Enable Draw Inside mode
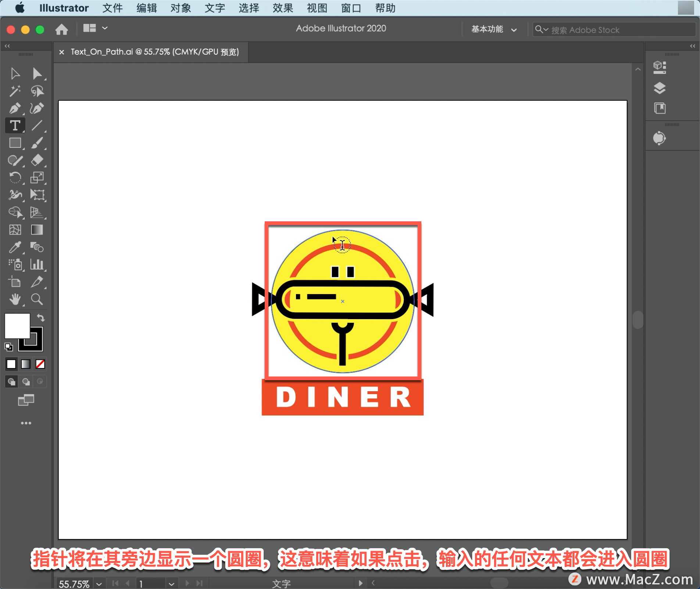The height and width of the screenshot is (589, 700). point(40,382)
